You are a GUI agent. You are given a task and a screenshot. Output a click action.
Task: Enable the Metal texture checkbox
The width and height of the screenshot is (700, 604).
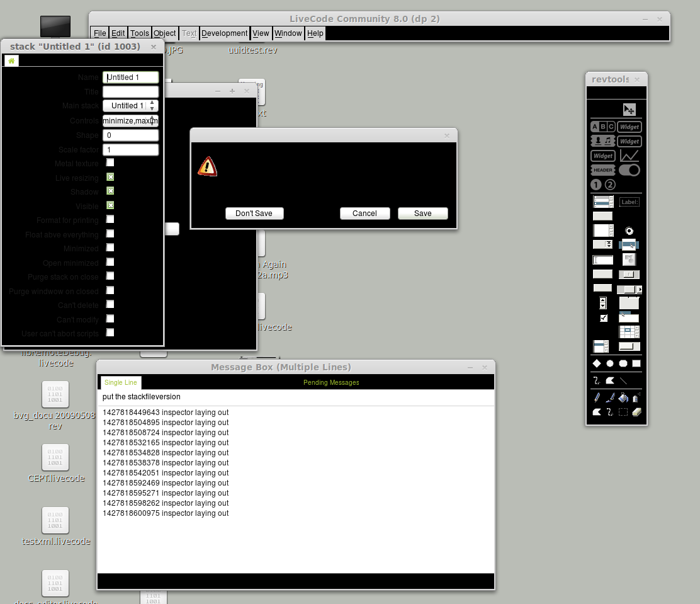tap(110, 163)
